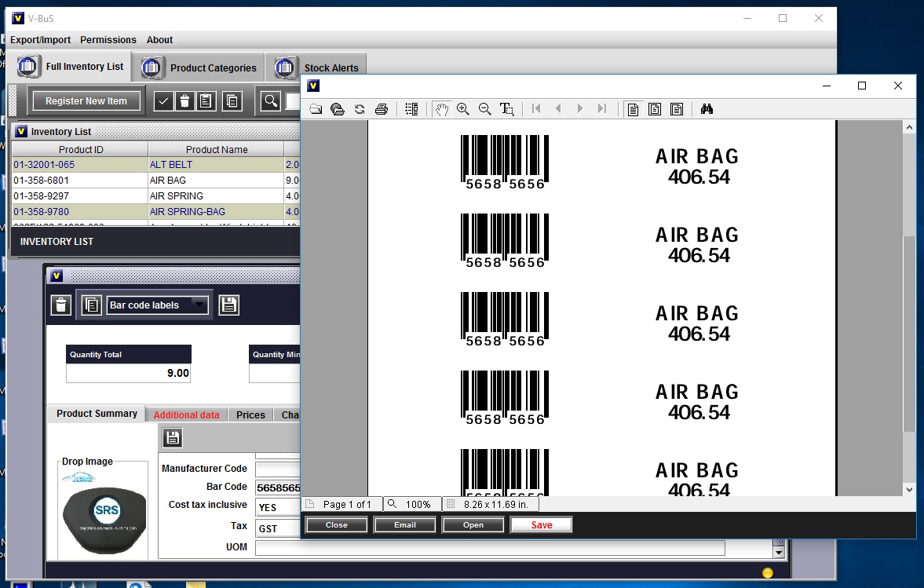924x588 pixels.
Task: Select the AIR SPRING-BAG product row
Action: point(155,211)
